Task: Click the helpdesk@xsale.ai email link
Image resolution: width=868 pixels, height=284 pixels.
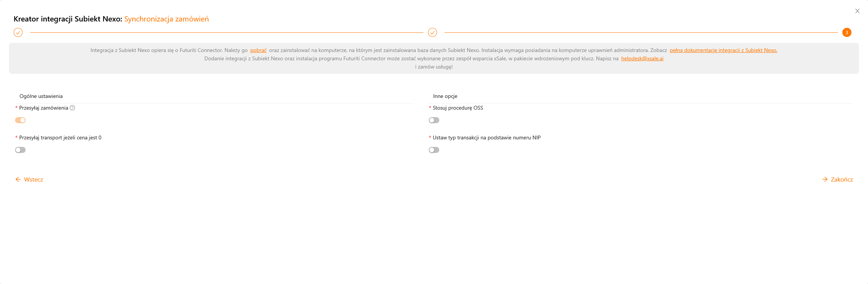Action: pos(642,58)
